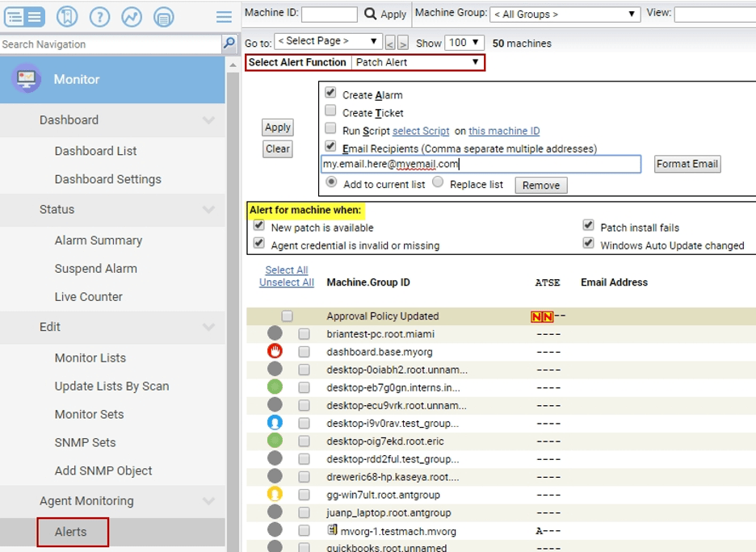Click the Remove button
Screen dimensions: 756x552
tap(541, 186)
